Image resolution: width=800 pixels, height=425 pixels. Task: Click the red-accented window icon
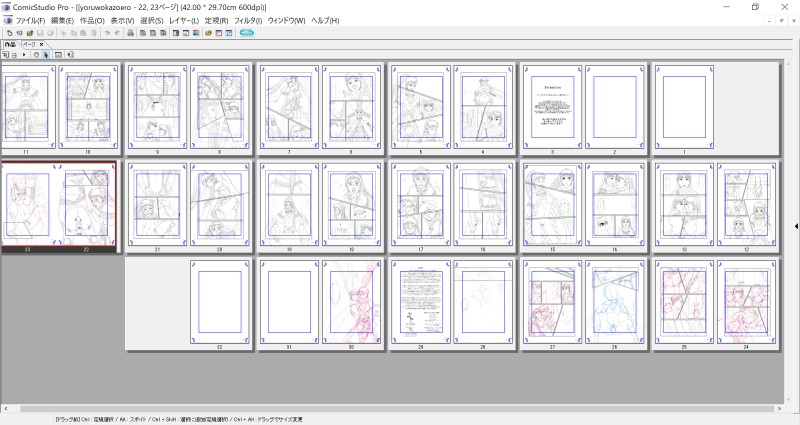pyautogui.click(x=186, y=33)
